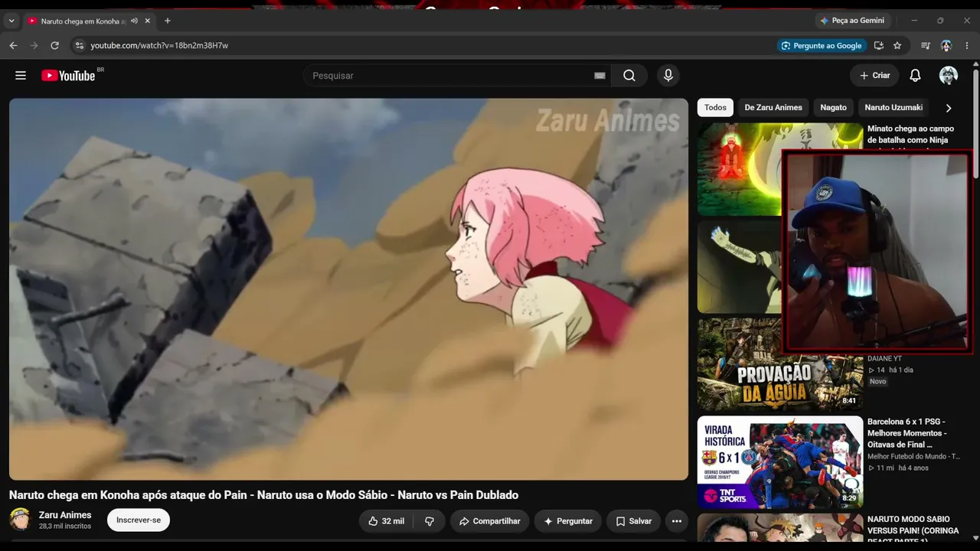Image resolution: width=980 pixels, height=551 pixels.
Task: Click the 28,3 mil inscritos text
Action: click(65, 527)
